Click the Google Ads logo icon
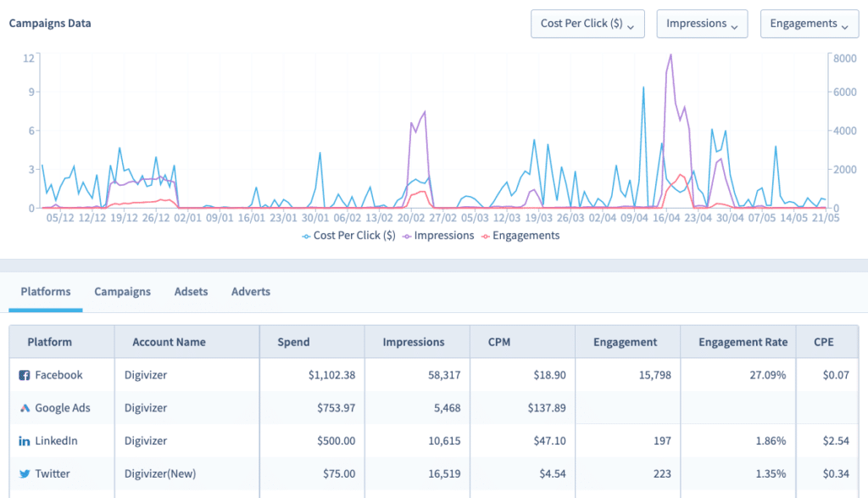868x498 pixels. pos(25,408)
